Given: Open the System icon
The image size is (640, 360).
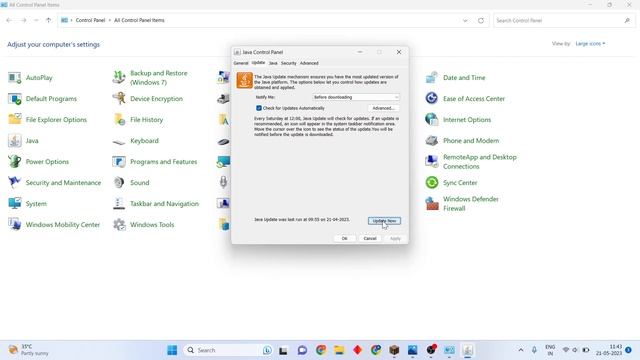Looking at the screenshot, I should [x=15, y=204].
